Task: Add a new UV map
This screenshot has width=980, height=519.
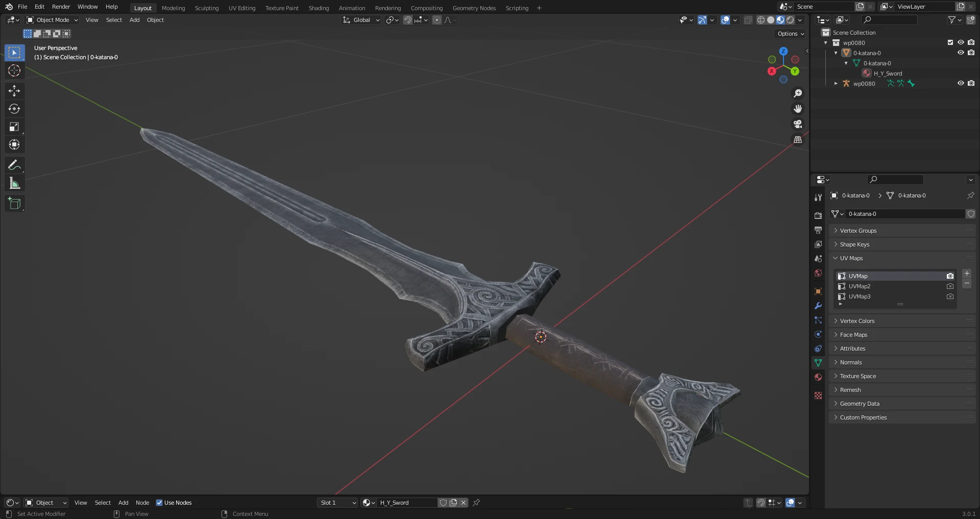Action: 967,274
